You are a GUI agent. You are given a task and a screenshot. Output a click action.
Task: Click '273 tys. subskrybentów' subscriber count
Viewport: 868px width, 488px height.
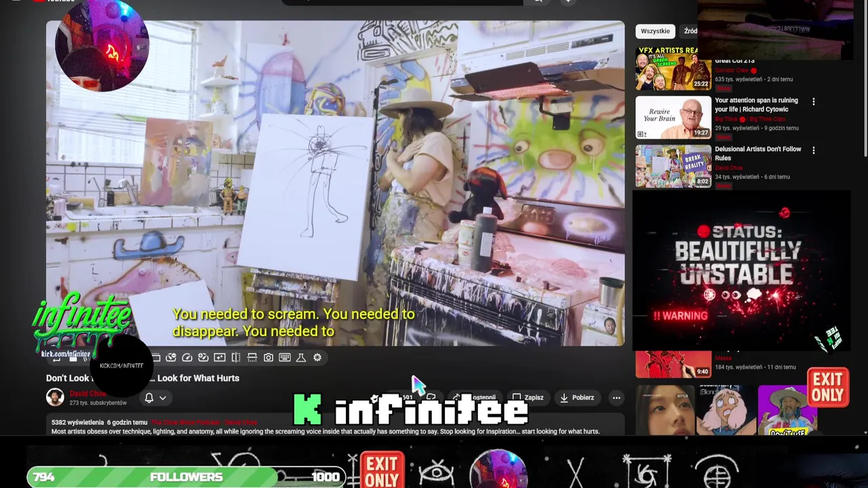[x=98, y=403]
